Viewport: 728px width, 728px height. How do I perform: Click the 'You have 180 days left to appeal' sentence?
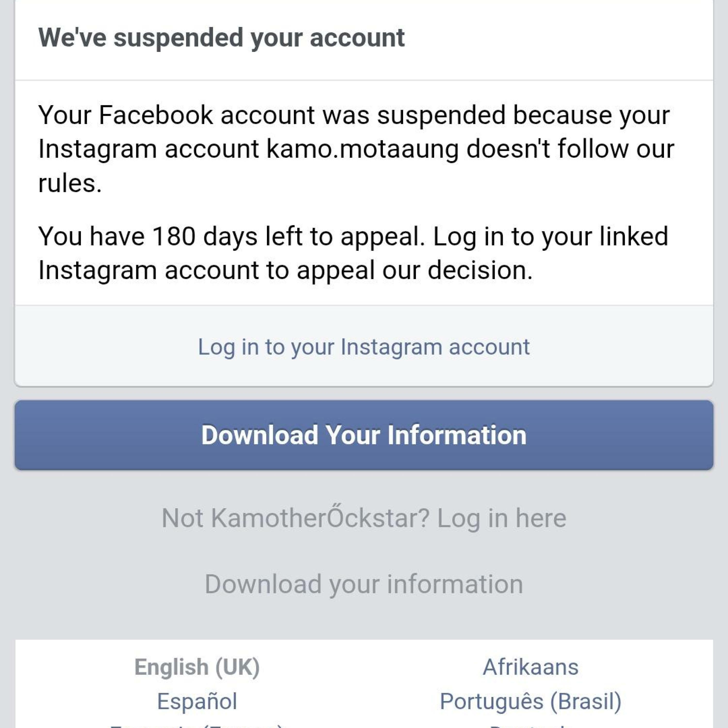point(232,236)
